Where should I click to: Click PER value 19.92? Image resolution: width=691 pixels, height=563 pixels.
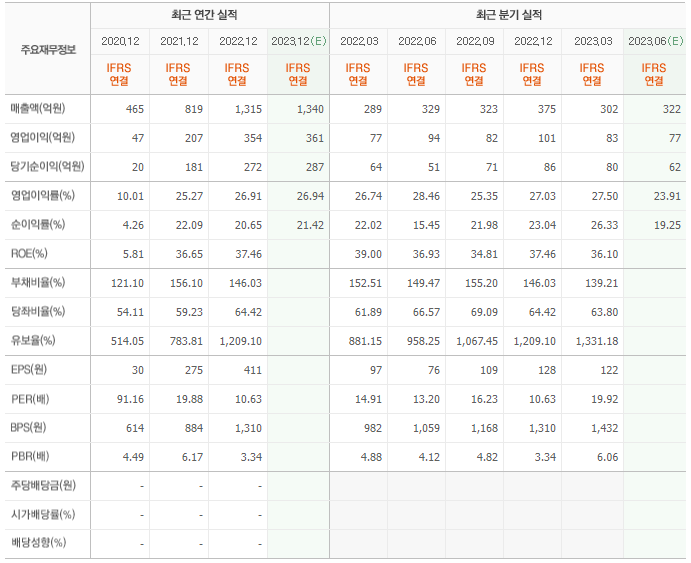(x=605, y=399)
